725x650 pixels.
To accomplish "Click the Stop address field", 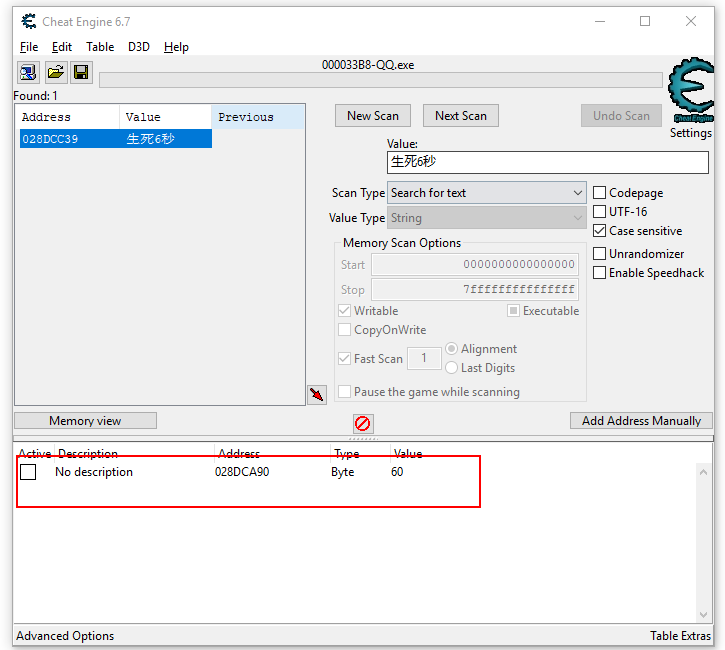I will (x=475, y=290).
